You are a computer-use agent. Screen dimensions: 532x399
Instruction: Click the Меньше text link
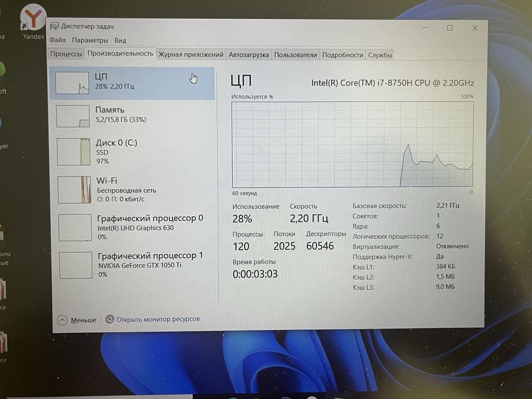point(83,320)
